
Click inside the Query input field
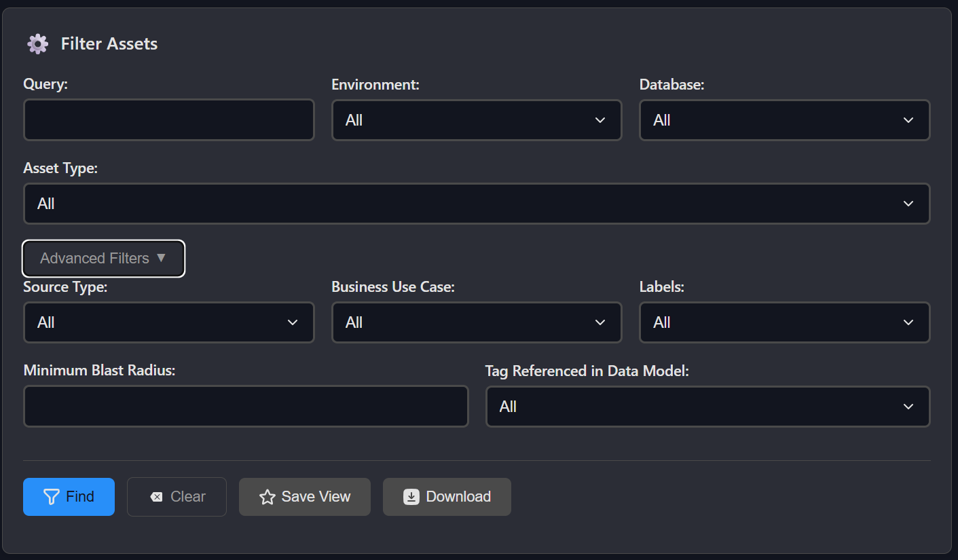tap(168, 120)
